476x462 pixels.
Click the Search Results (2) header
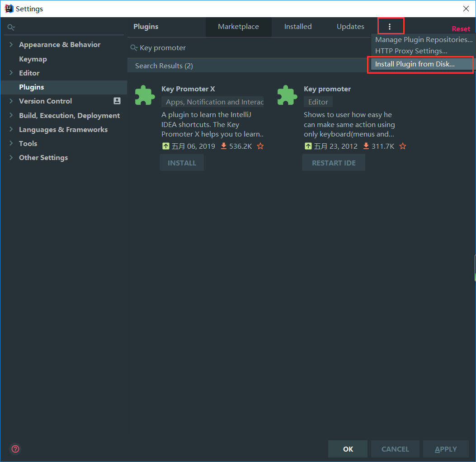pos(164,66)
